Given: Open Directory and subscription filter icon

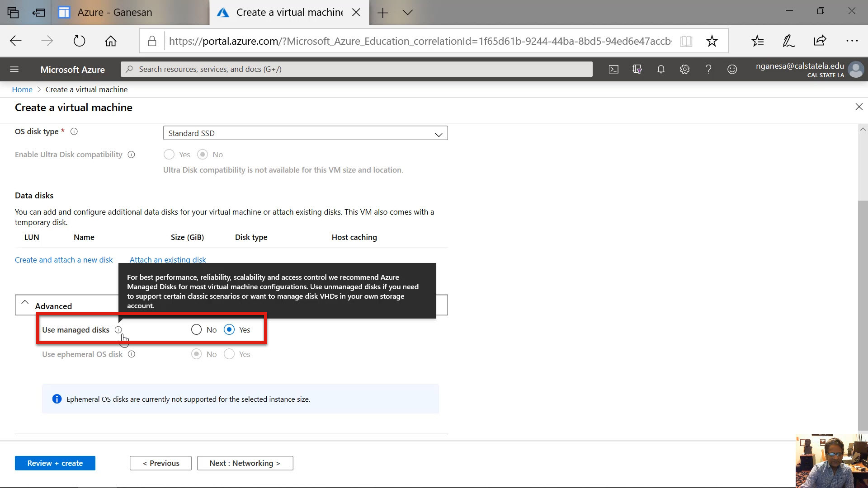Looking at the screenshot, I should (x=637, y=69).
